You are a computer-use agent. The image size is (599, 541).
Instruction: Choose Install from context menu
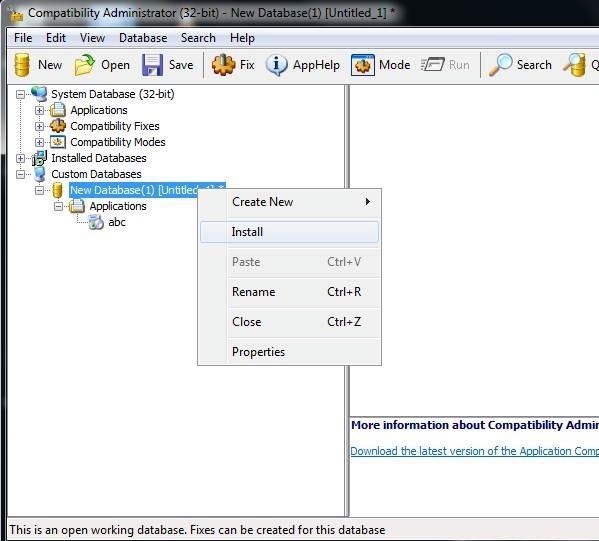tap(289, 232)
